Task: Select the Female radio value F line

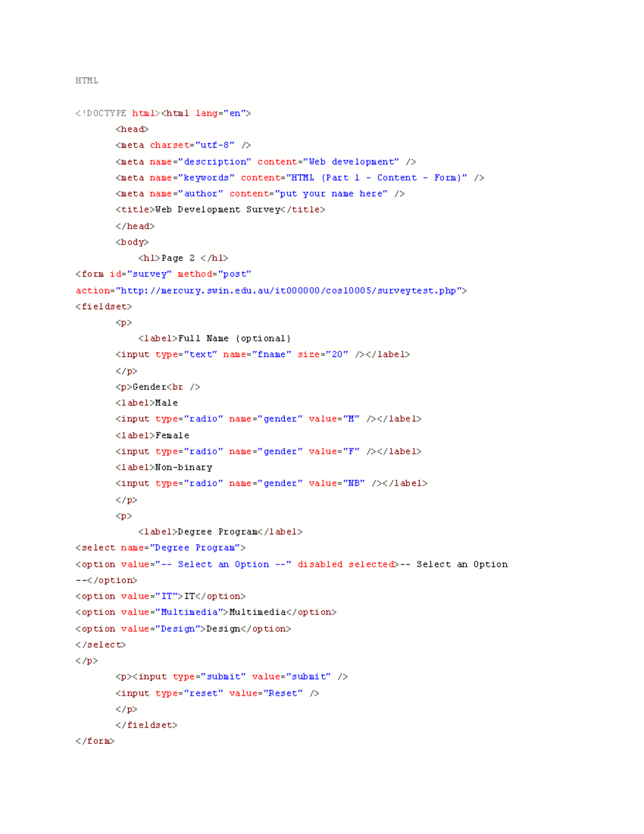Action: pos(268,451)
